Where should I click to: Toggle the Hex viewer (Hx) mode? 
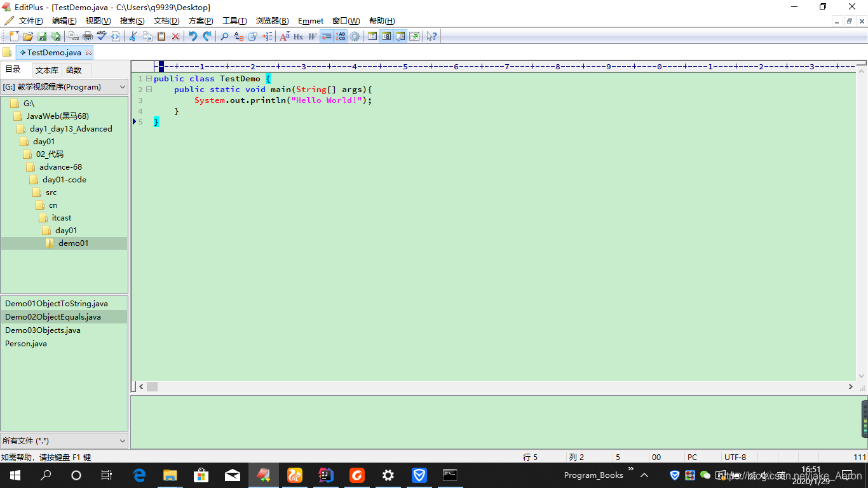298,36
